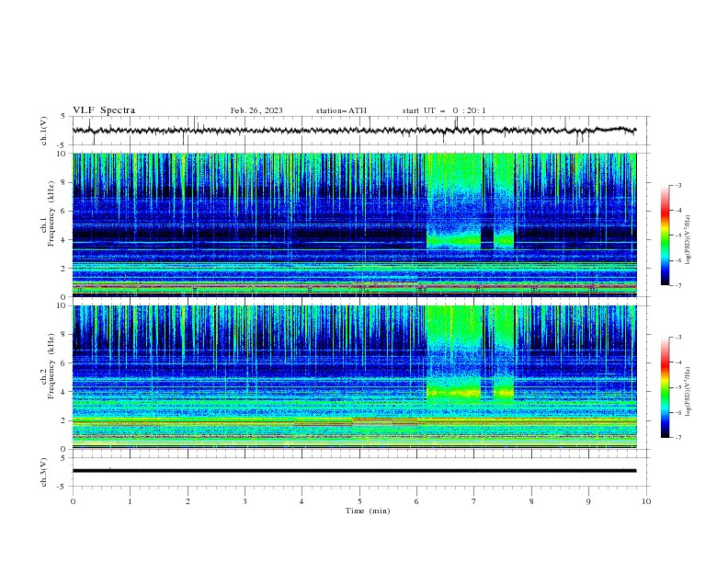Select the date text "Feb. 26, 2023"
Viewport: 728px width, 563px height.
tap(256, 110)
